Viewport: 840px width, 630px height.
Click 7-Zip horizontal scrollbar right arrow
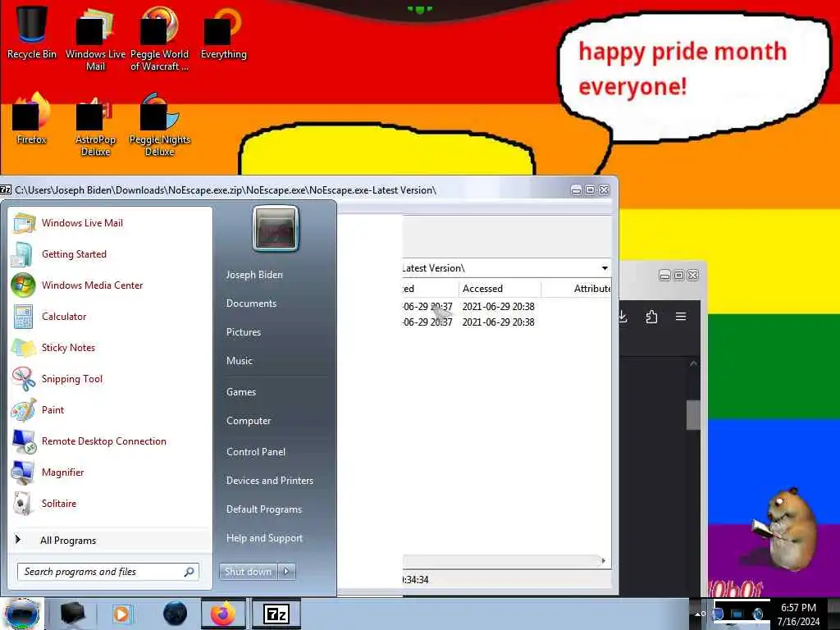[603, 561]
